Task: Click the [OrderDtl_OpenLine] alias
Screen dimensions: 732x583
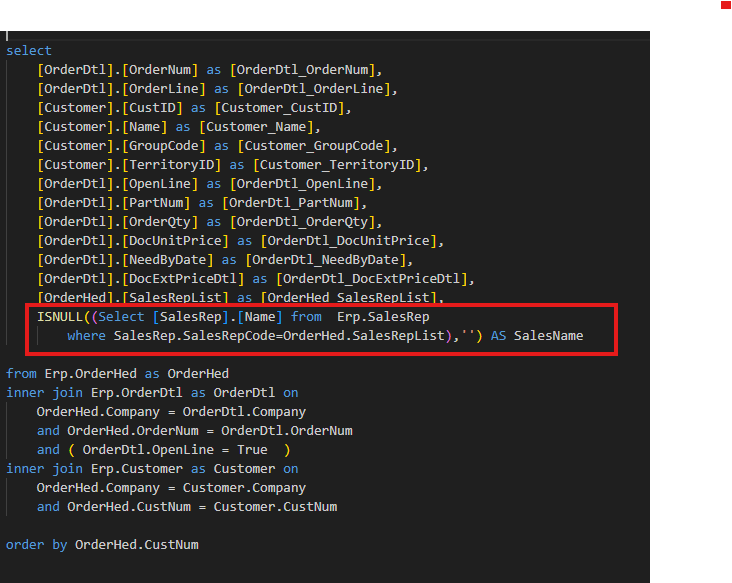Action: (x=303, y=184)
